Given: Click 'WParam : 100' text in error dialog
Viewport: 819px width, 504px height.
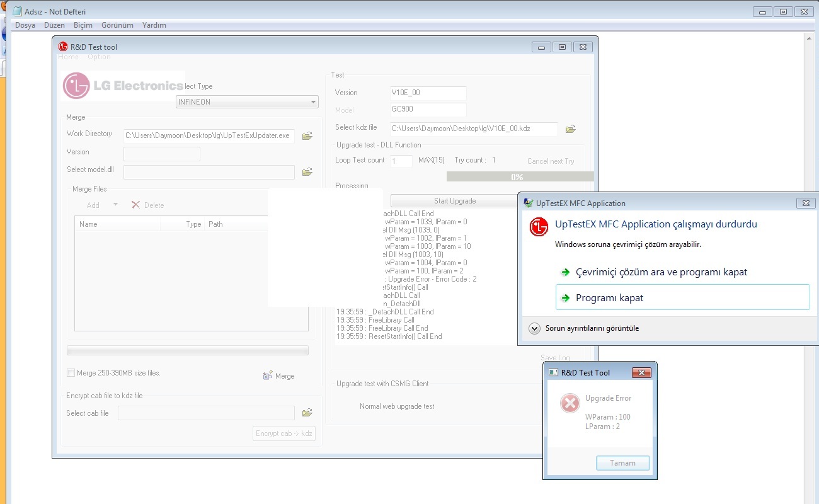Looking at the screenshot, I should (607, 417).
